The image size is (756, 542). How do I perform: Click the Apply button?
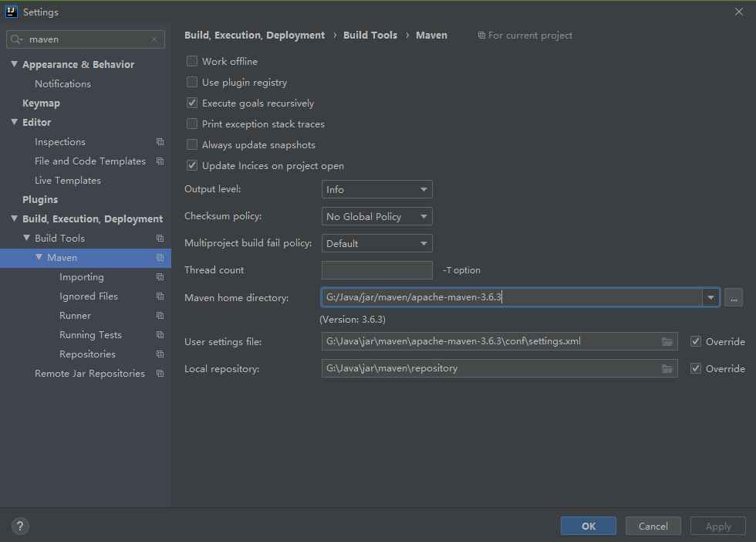[718, 526]
